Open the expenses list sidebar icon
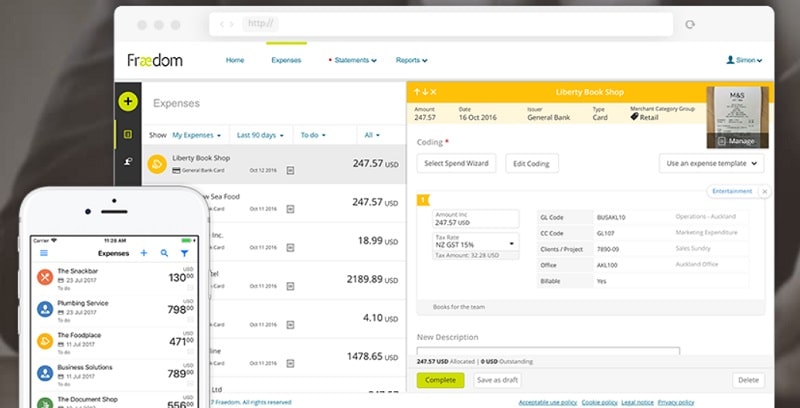 [x=128, y=135]
